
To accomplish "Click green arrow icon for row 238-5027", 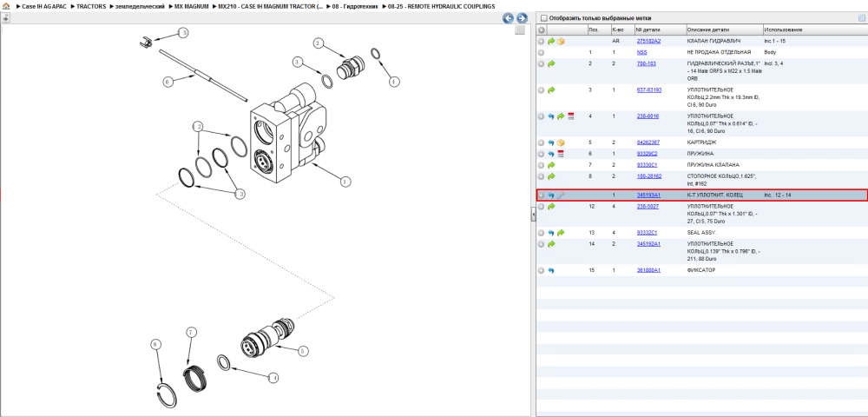I will [551, 206].
